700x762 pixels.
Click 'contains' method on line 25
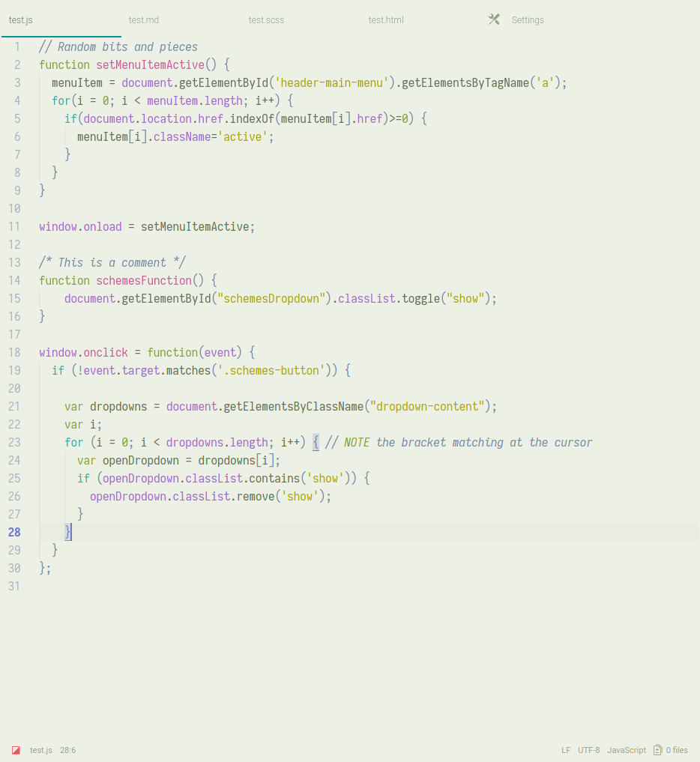[x=274, y=478]
